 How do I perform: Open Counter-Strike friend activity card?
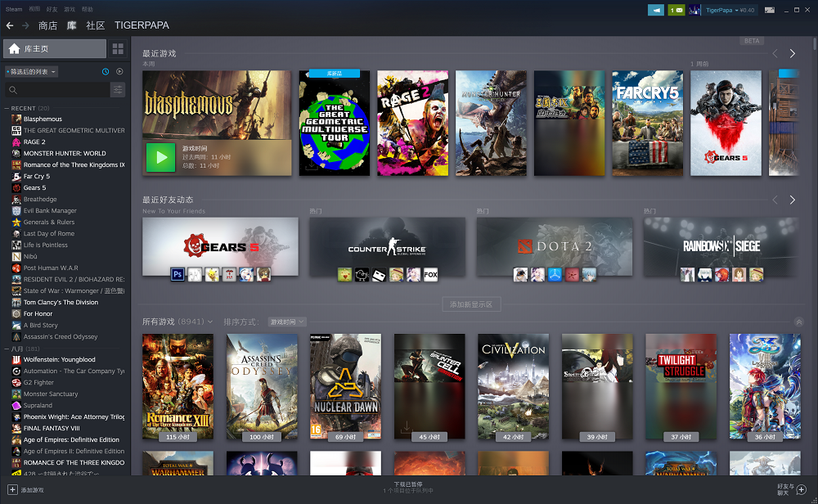(x=387, y=246)
